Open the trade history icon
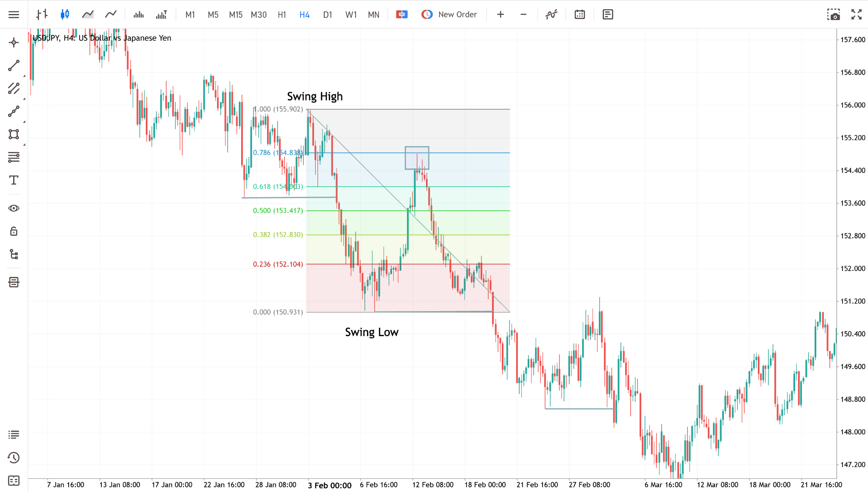This screenshot has width=868, height=492. [14, 457]
